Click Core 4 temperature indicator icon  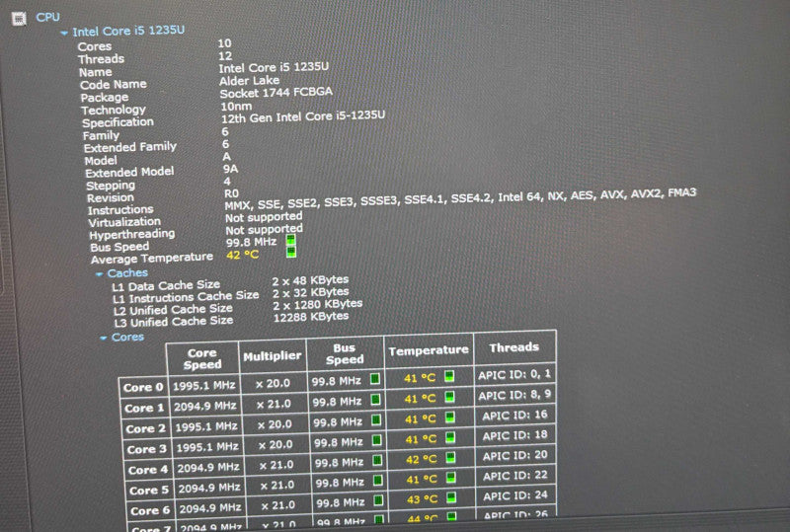450,457
